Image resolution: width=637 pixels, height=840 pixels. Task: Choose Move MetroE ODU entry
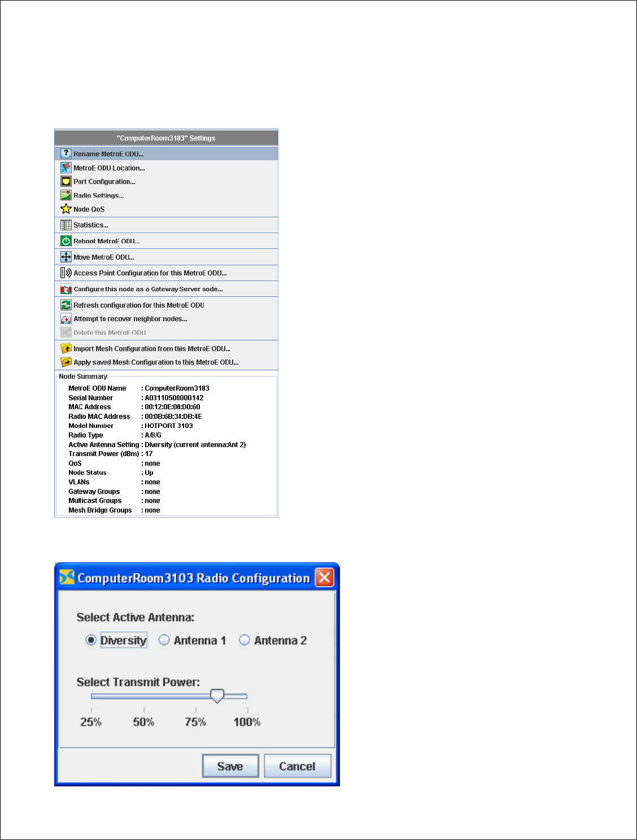(166, 257)
